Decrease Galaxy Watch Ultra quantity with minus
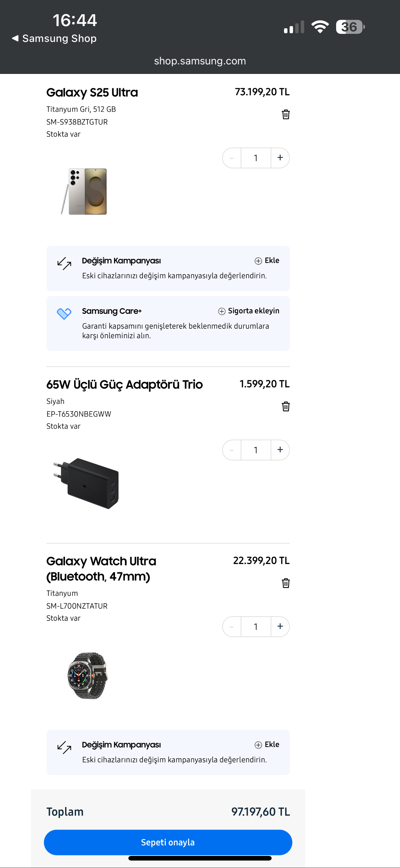Screen dimensions: 400x868 click(x=232, y=626)
